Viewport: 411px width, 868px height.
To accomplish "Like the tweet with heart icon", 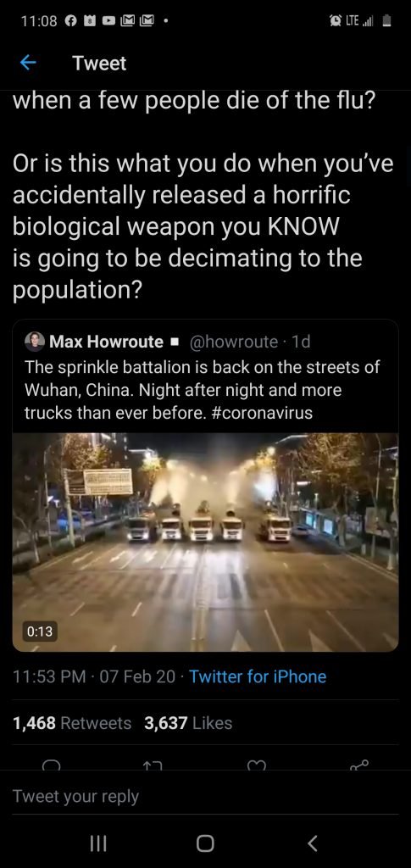I will click(256, 765).
